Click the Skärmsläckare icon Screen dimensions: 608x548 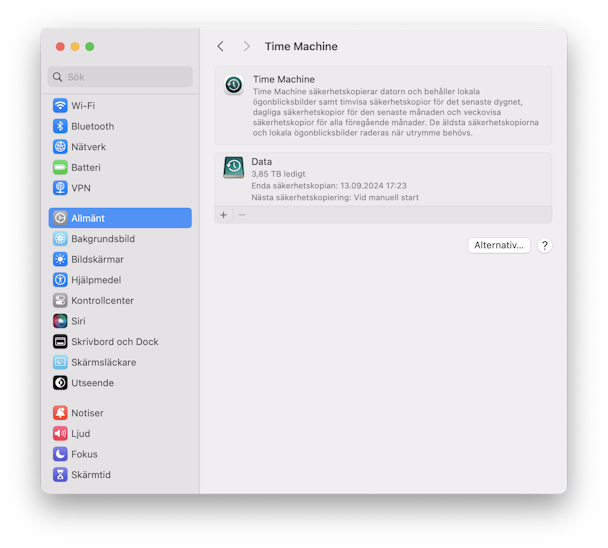(60, 362)
